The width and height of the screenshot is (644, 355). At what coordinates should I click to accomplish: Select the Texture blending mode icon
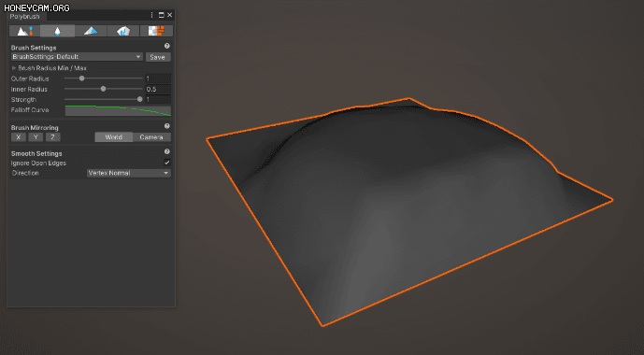156,31
